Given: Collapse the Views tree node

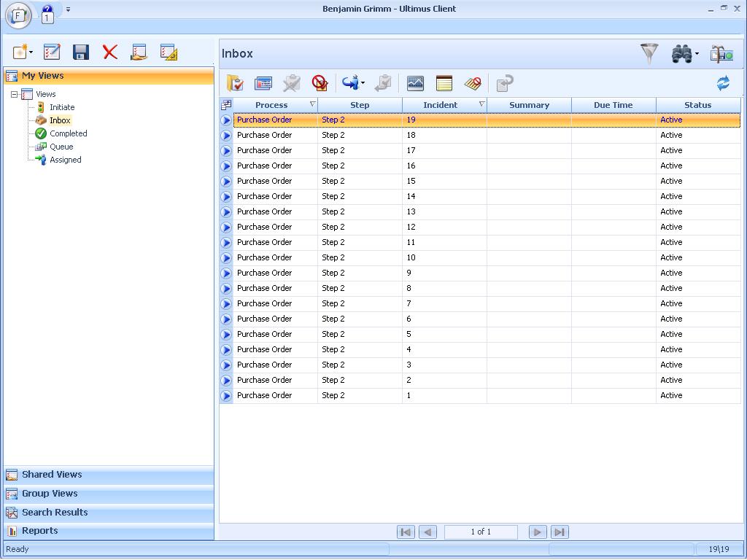Looking at the screenshot, I should (15, 94).
